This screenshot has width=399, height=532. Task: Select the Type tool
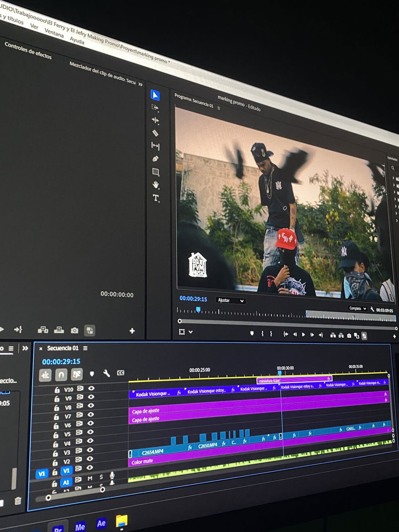click(156, 198)
